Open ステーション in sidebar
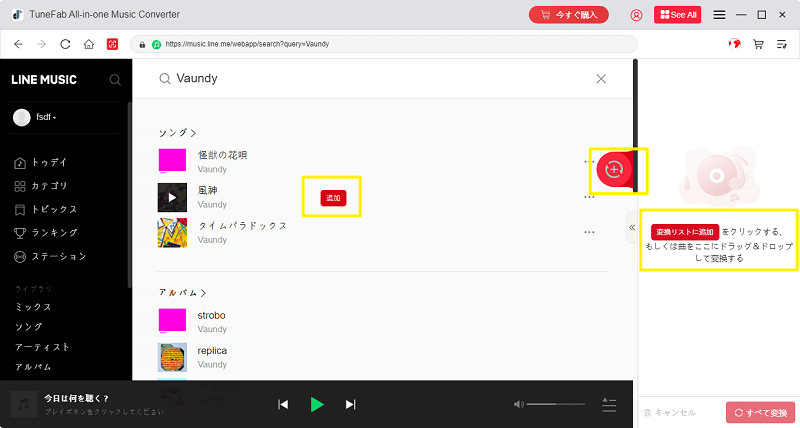Image resolution: width=800 pixels, height=428 pixels. [x=50, y=257]
